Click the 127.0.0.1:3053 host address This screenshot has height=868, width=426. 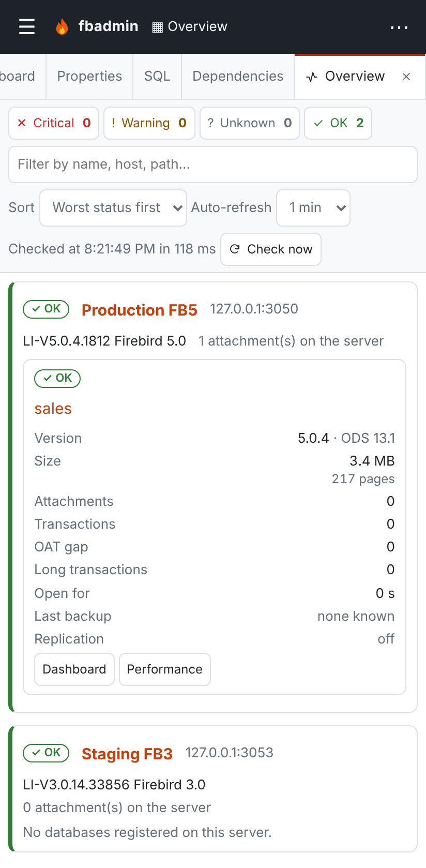230,753
